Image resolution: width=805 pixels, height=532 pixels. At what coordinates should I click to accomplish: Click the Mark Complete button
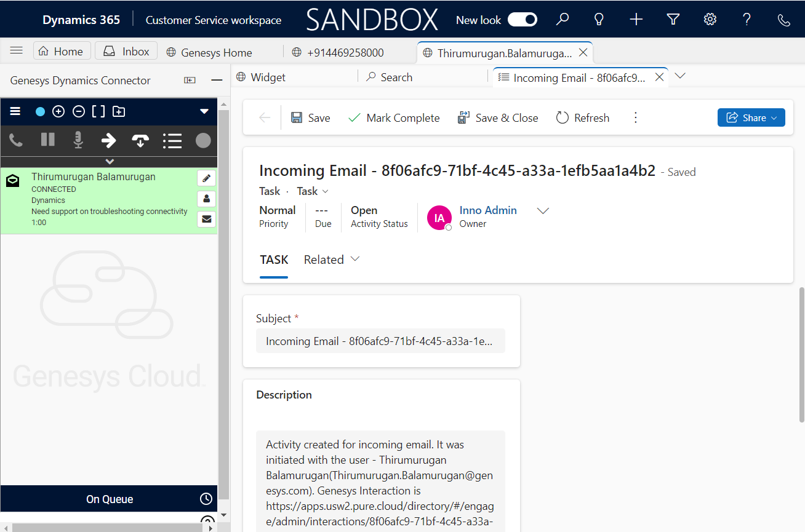coord(394,117)
